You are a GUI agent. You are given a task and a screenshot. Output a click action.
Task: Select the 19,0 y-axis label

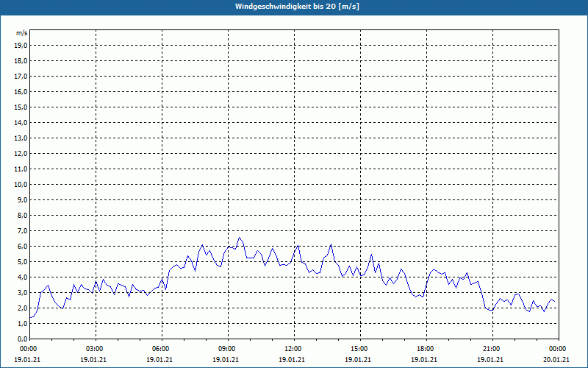click(21, 46)
